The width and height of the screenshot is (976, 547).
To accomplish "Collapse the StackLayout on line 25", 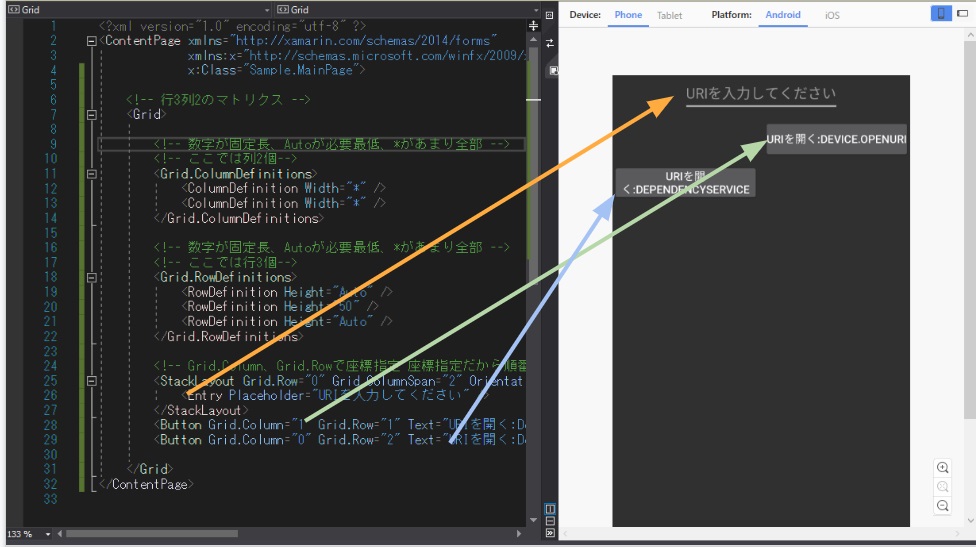I will tap(92, 381).
